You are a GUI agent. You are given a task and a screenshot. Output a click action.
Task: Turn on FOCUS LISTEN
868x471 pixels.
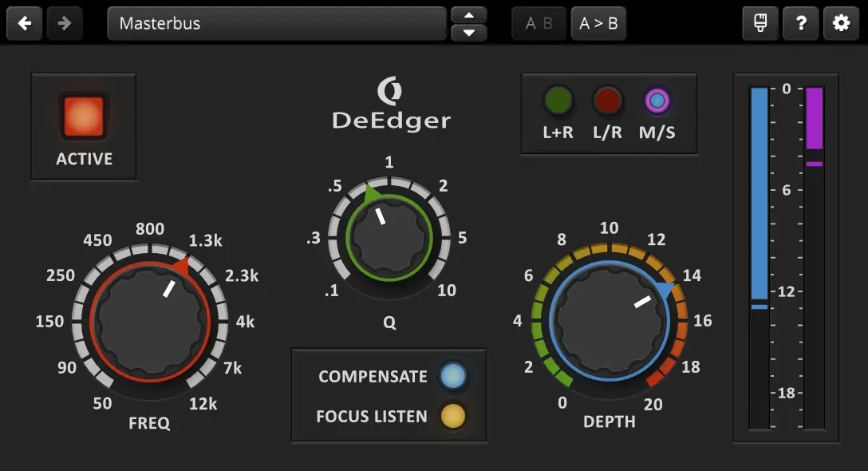pyautogui.click(x=453, y=416)
